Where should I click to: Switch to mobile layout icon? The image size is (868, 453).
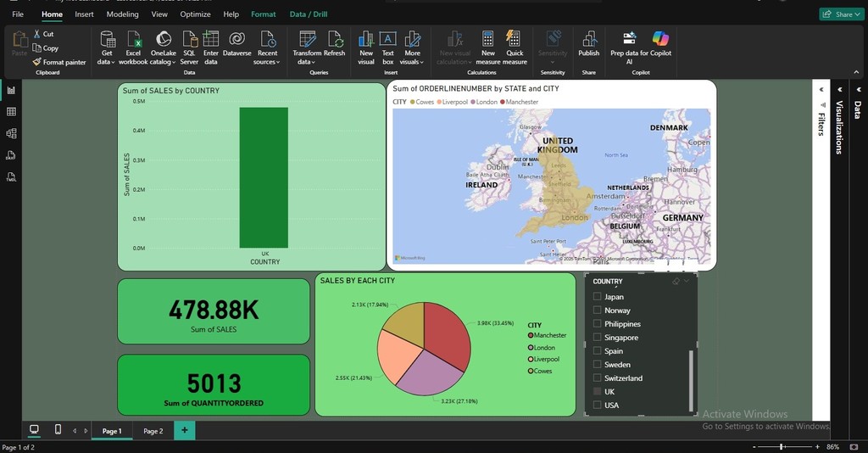point(58,429)
